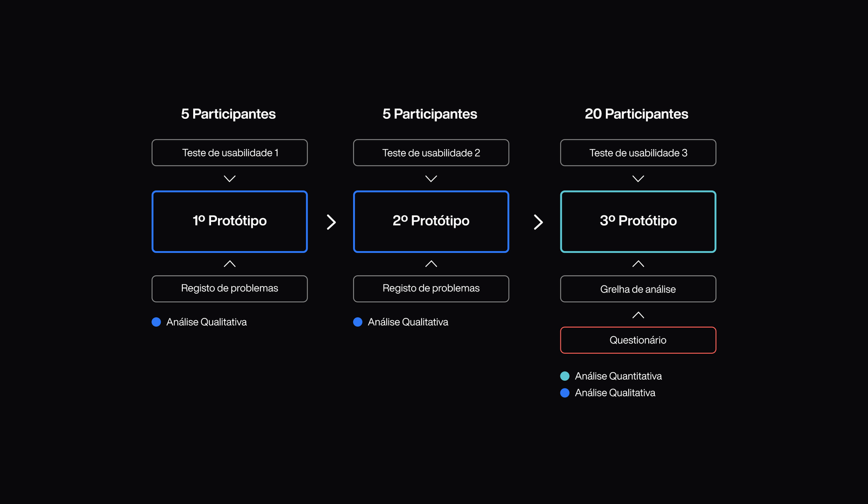Click the right arrow after 2º Protótipo
The height and width of the screenshot is (504, 868).
tap(538, 222)
